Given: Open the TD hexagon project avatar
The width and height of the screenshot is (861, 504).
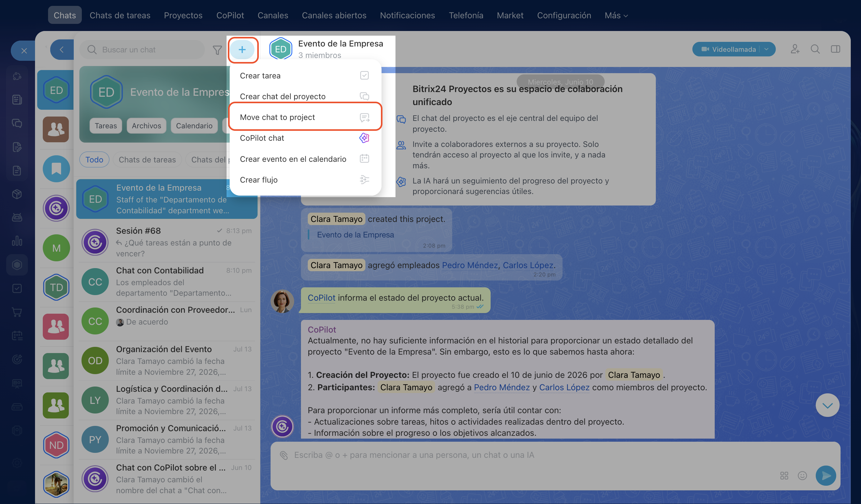Looking at the screenshot, I should pos(56,287).
